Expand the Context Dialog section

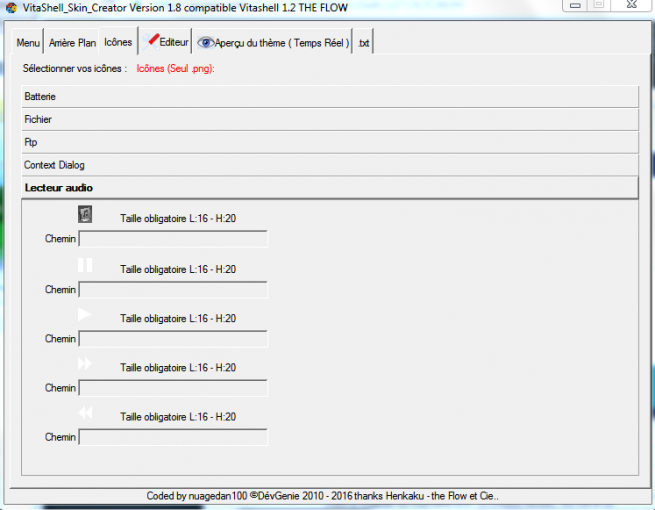point(330,165)
